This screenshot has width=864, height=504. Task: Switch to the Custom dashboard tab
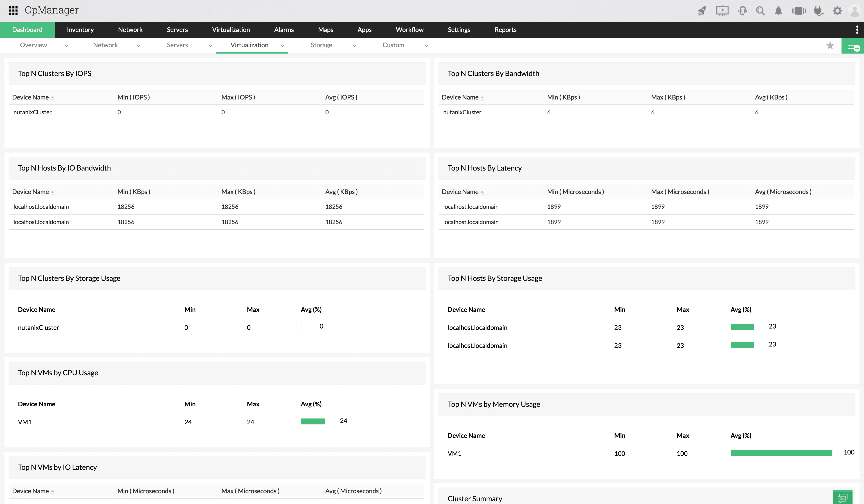coord(393,45)
